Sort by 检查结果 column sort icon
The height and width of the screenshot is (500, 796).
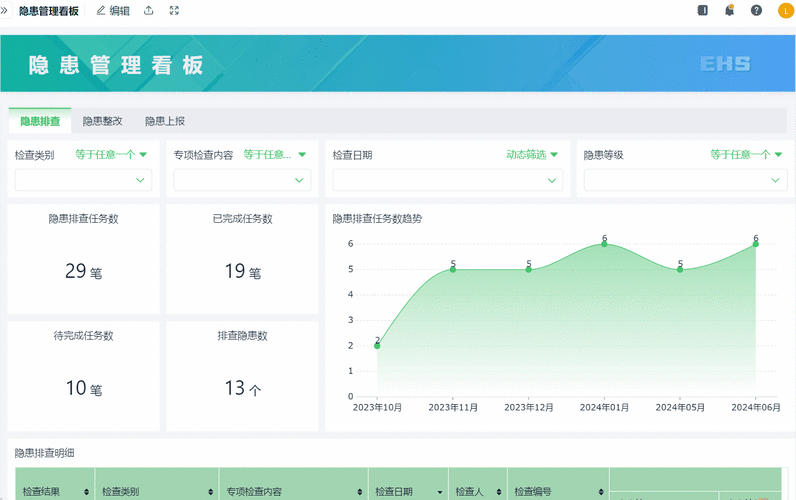click(86, 491)
